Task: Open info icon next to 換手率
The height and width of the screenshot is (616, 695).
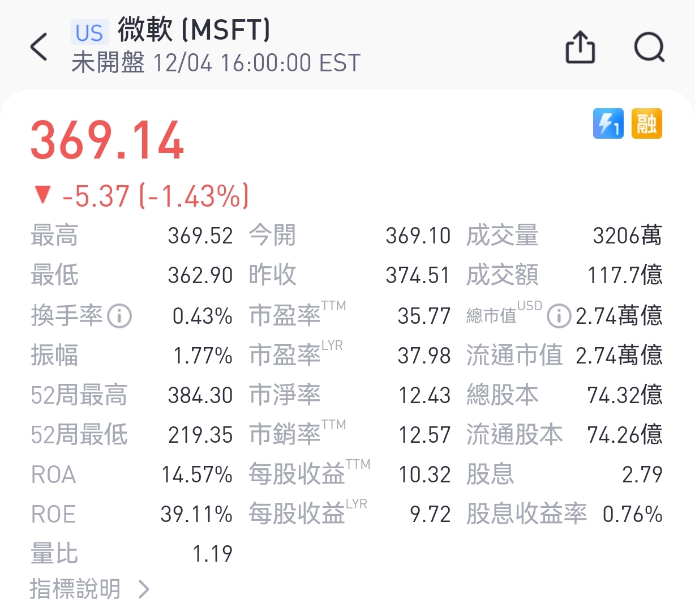Action: click(x=119, y=316)
